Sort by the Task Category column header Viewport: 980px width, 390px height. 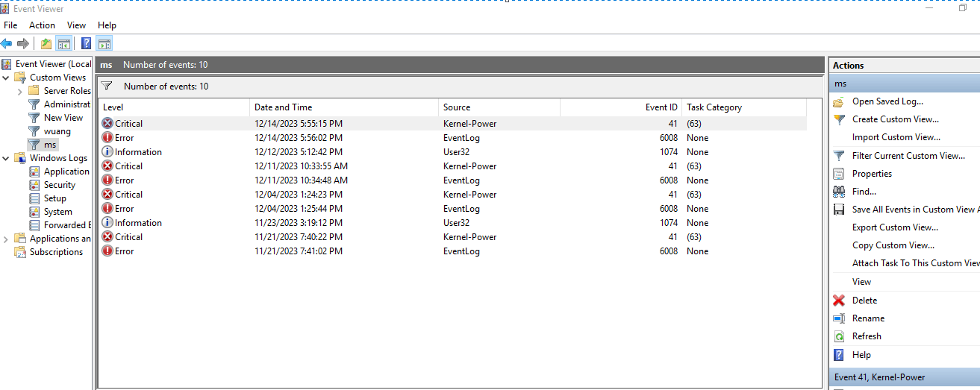[744, 107]
